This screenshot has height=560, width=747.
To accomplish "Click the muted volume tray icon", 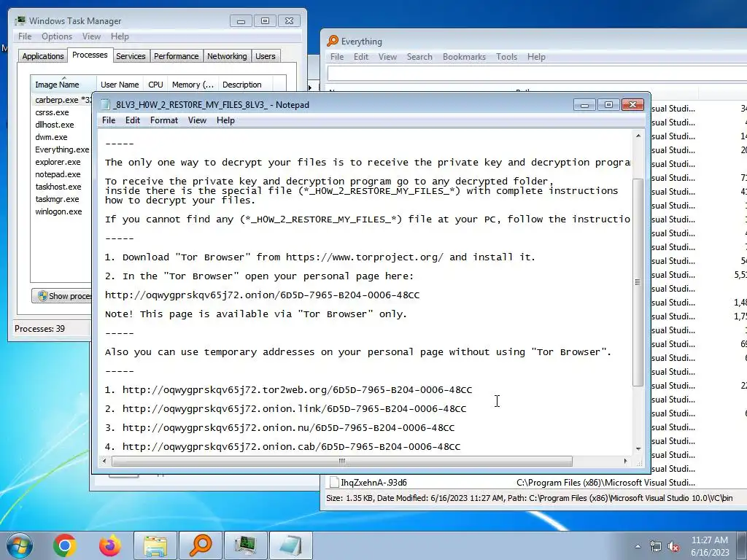I will point(673,546).
